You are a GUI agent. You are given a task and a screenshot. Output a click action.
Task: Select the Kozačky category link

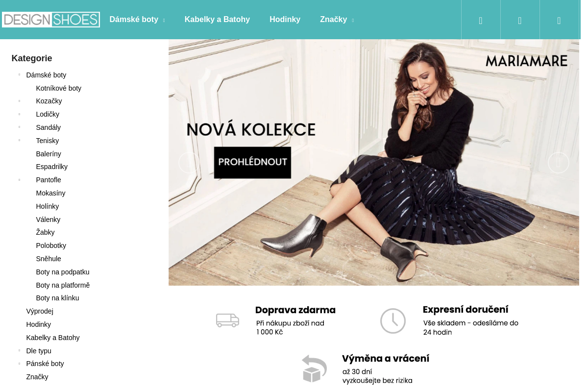[49, 101]
